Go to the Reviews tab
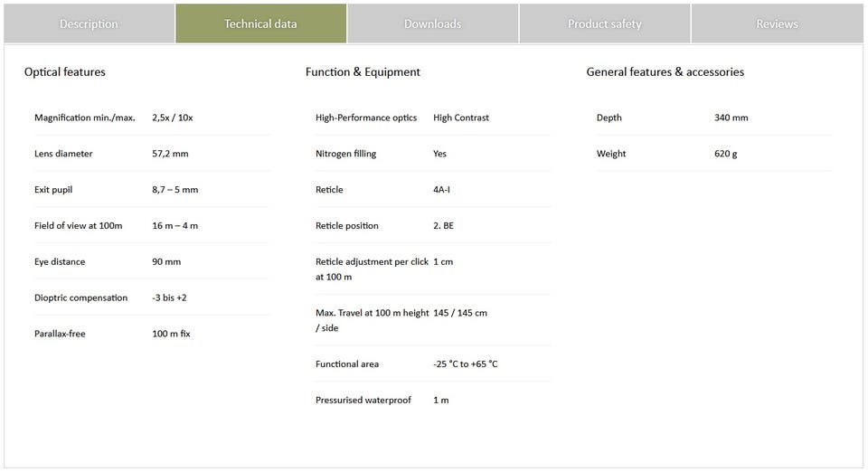This screenshot has width=868, height=472. click(x=778, y=24)
